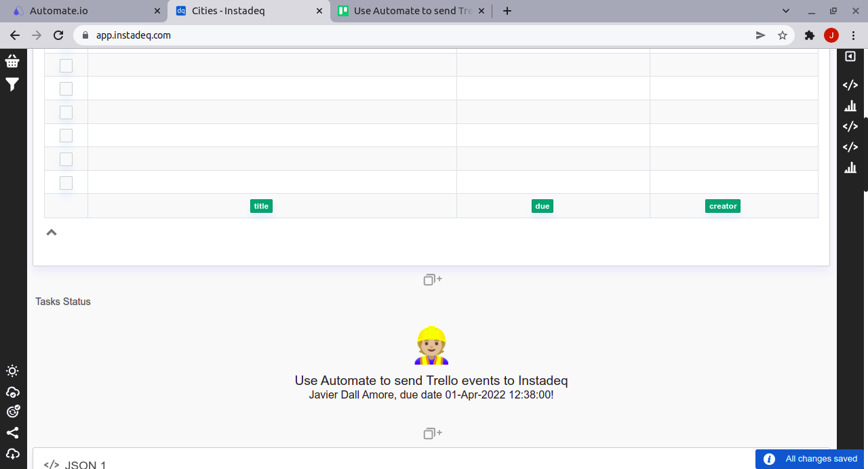Click the Use Automate to send Trello events heading
The image size is (868, 469).
[x=431, y=381]
